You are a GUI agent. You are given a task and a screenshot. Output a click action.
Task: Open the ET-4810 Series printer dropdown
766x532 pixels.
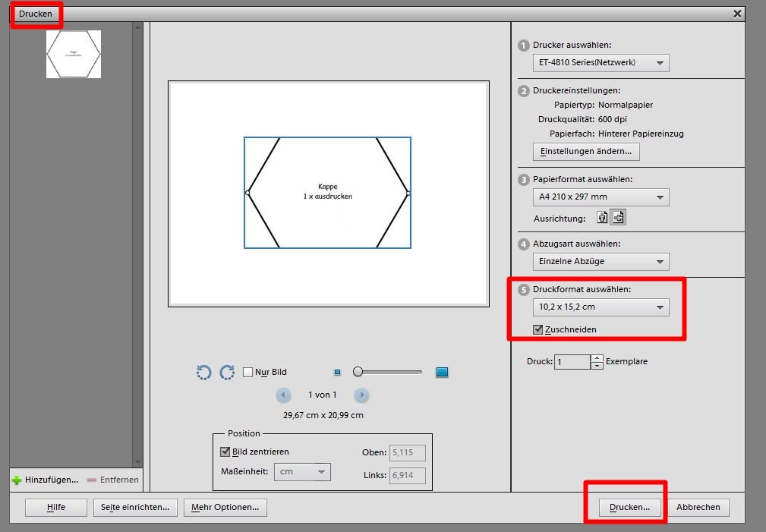pos(601,62)
